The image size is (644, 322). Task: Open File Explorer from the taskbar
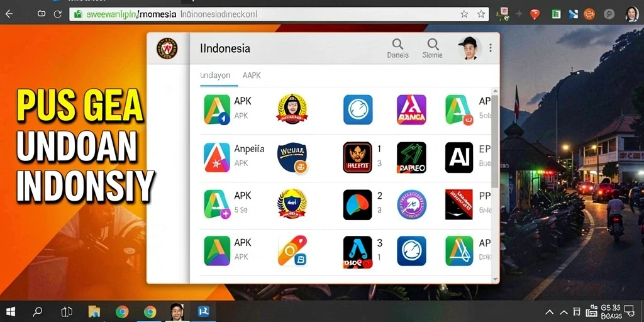click(x=94, y=312)
